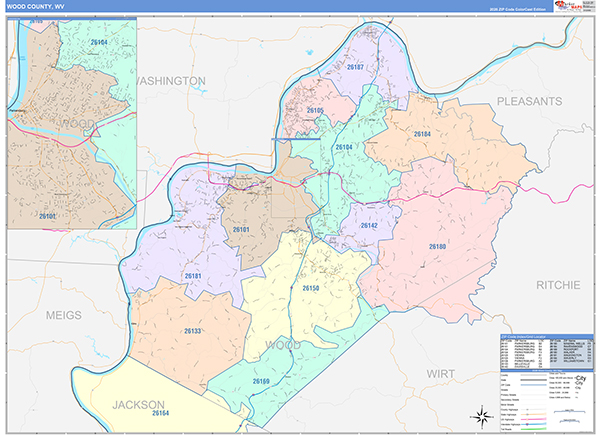This screenshot has width=600, height=435.
Task: Select ZIP area 26105
Action: (x=316, y=110)
